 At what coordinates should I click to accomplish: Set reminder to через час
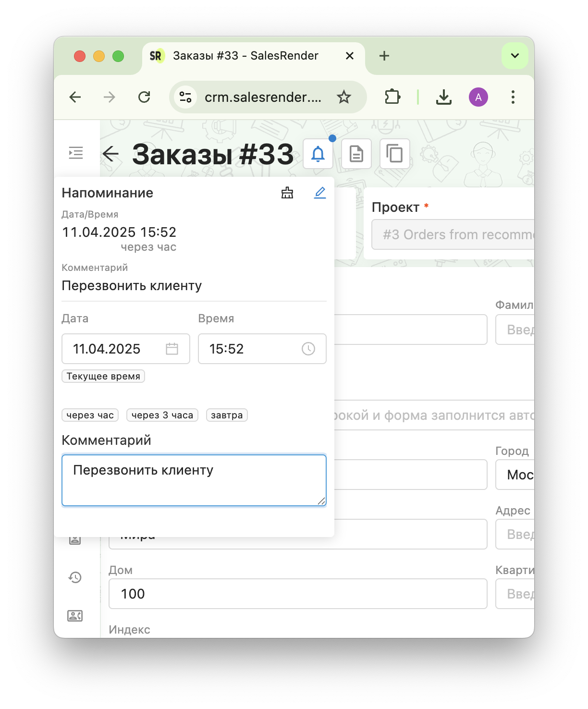point(90,415)
